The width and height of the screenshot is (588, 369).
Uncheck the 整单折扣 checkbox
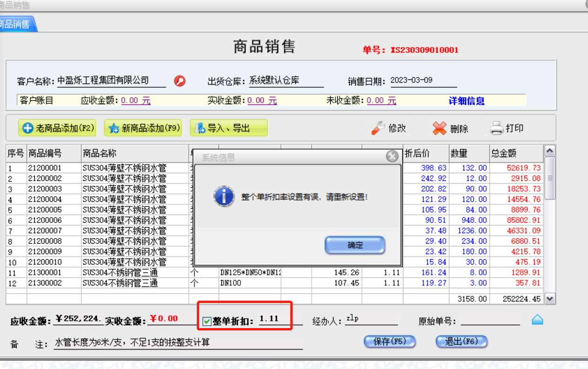click(x=207, y=321)
